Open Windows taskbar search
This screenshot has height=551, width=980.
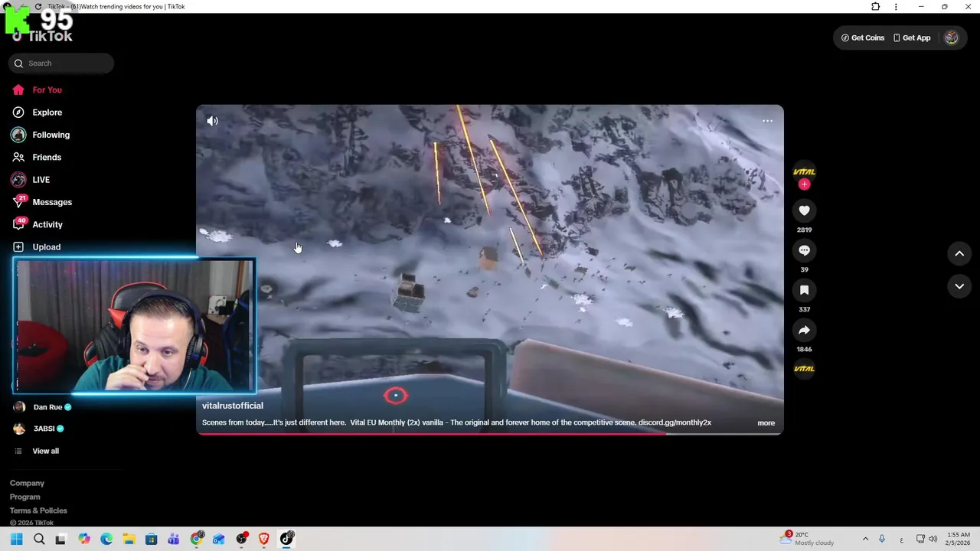[x=39, y=539]
